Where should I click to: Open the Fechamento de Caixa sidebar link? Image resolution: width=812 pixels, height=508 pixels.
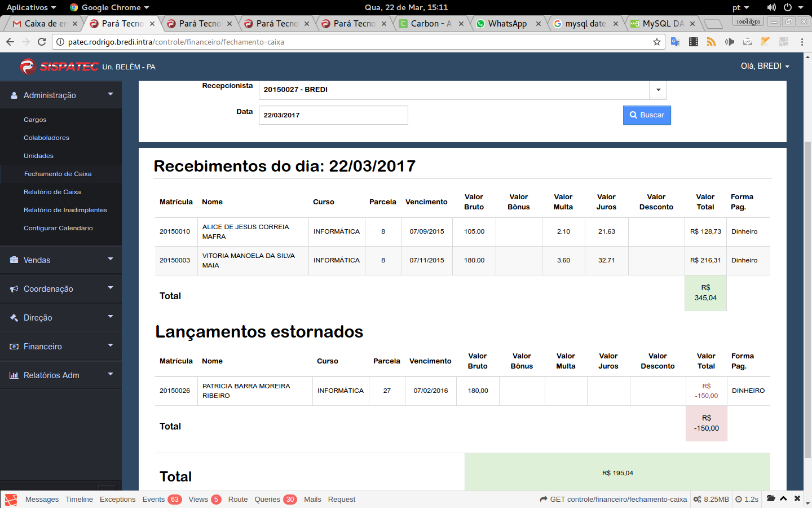coord(58,174)
